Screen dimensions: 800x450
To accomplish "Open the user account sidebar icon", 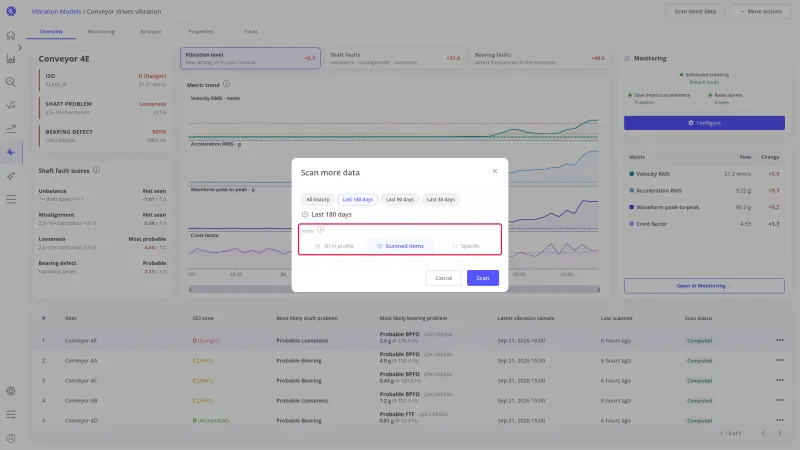I will click(11, 438).
